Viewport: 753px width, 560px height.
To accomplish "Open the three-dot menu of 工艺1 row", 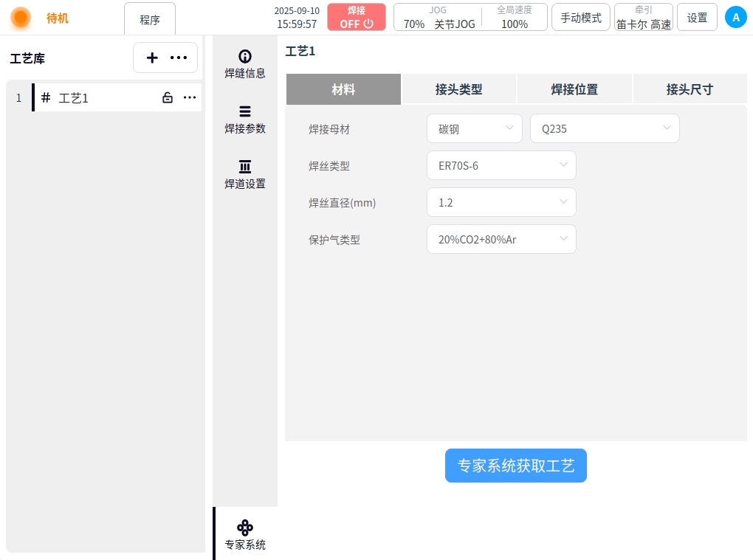I will (x=190, y=97).
